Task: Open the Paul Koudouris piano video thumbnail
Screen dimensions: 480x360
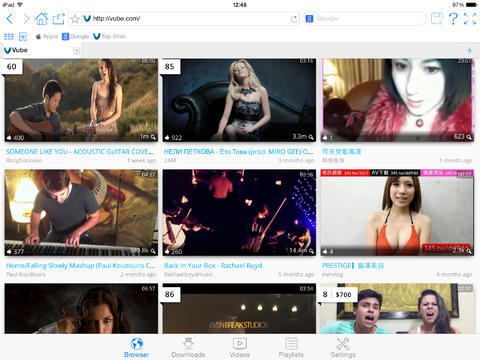Action: (x=81, y=213)
